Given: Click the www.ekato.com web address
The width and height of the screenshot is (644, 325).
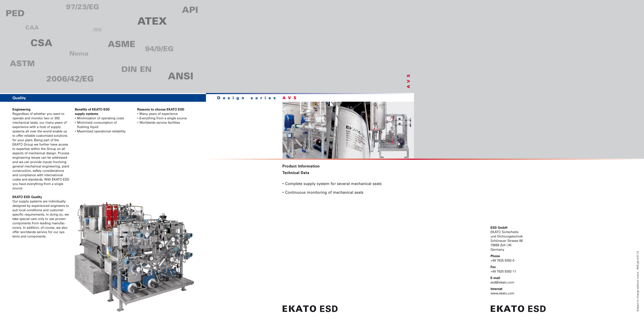Looking at the screenshot, I should click(x=502, y=293).
